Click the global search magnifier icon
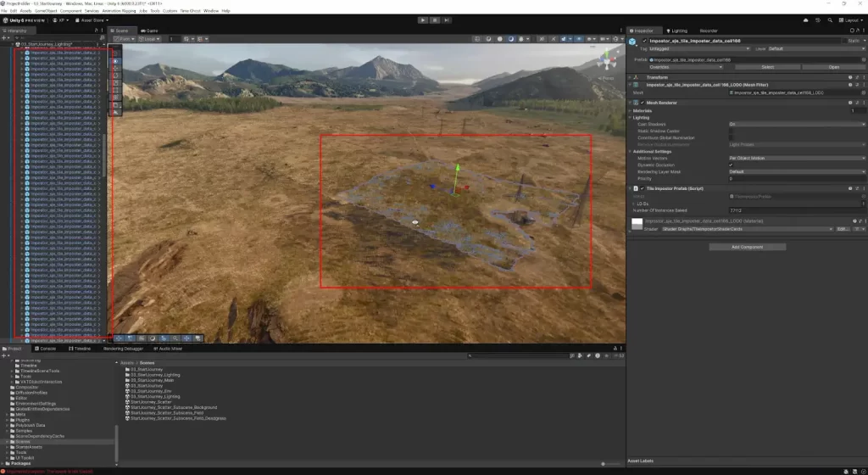This screenshot has width=868, height=475. (832, 20)
